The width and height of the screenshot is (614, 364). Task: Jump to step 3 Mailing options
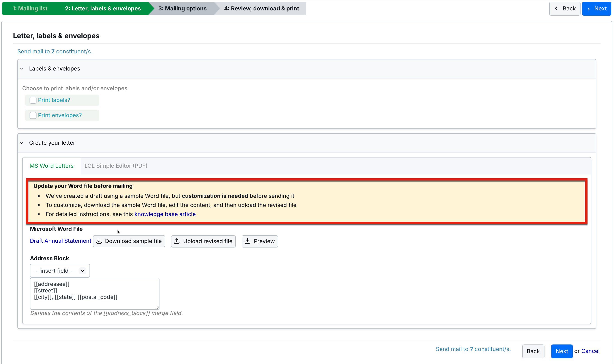click(182, 9)
